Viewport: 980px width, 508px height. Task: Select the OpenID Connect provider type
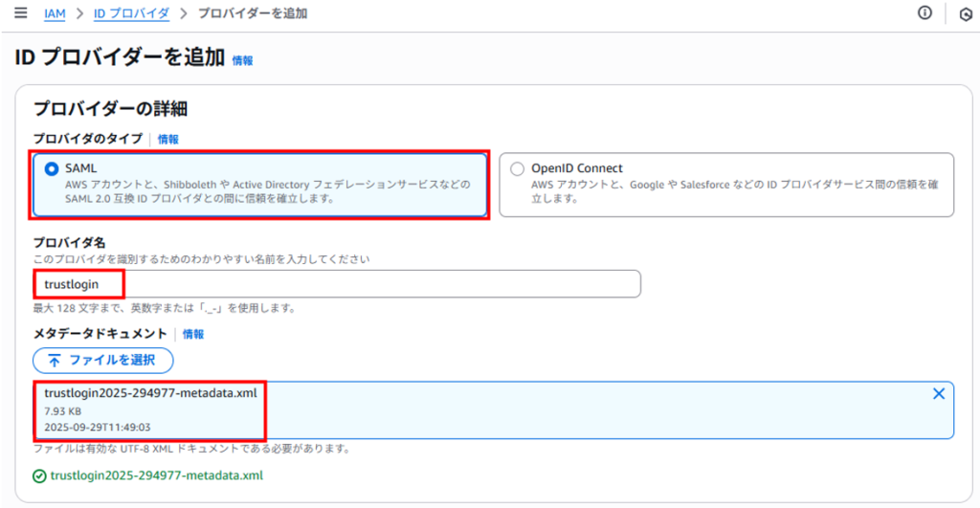click(x=517, y=168)
